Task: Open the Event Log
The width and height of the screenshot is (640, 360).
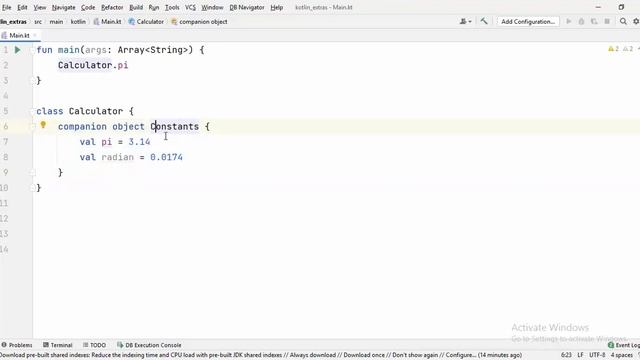Action: (x=624, y=345)
